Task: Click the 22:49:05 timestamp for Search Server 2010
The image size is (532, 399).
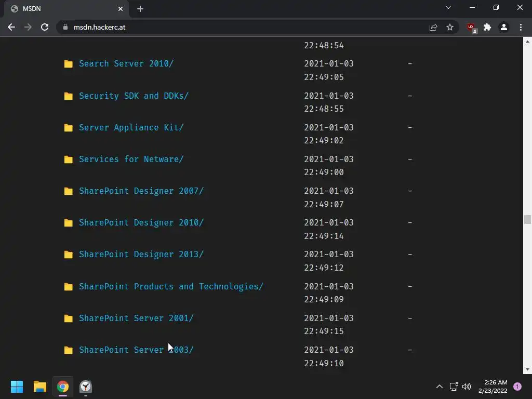Action: tap(324, 77)
